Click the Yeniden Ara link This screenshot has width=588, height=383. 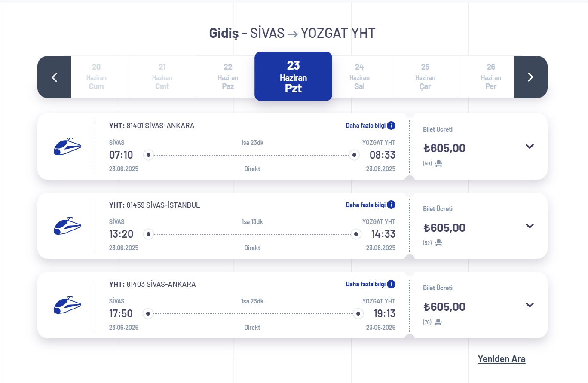pos(502,359)
